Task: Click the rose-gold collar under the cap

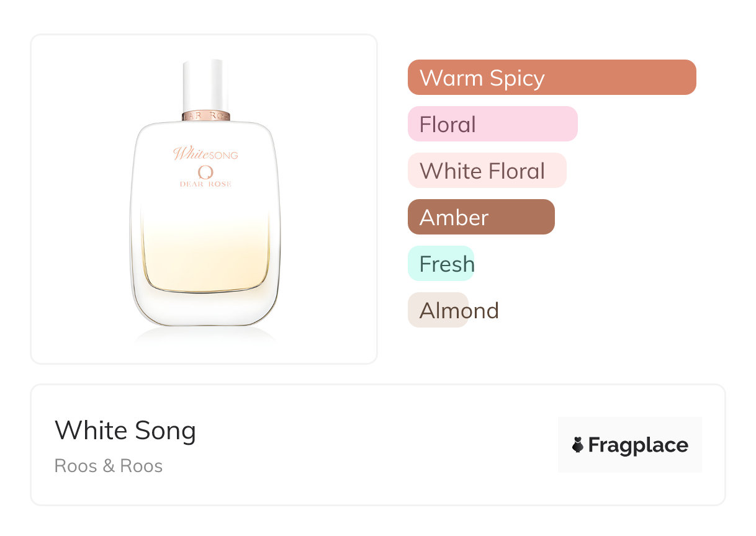Action: [205, 116]
